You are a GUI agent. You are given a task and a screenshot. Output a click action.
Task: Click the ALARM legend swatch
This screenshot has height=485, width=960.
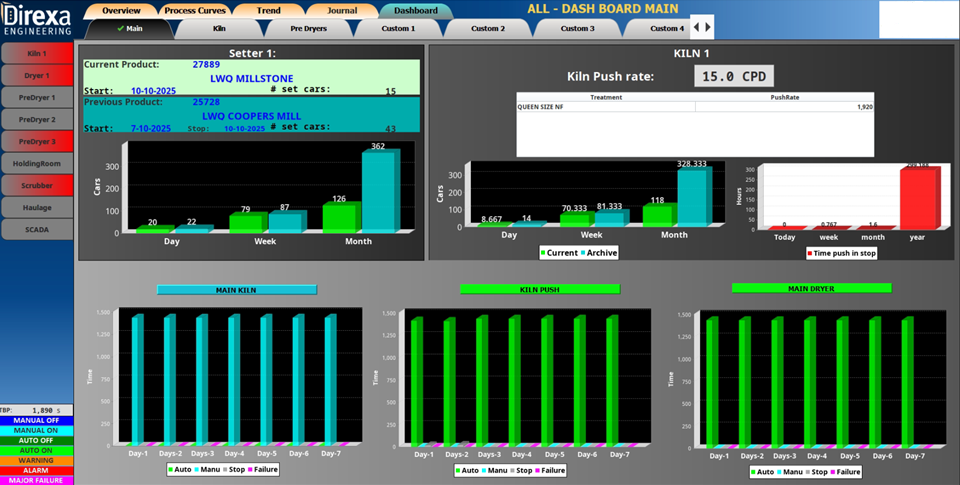click(37, 470)
